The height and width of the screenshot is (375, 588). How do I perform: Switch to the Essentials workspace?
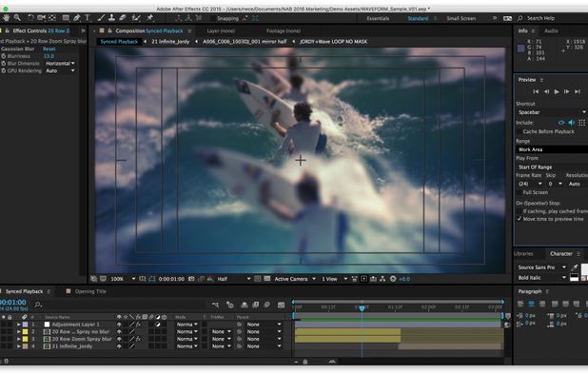[x=378, y=18]
